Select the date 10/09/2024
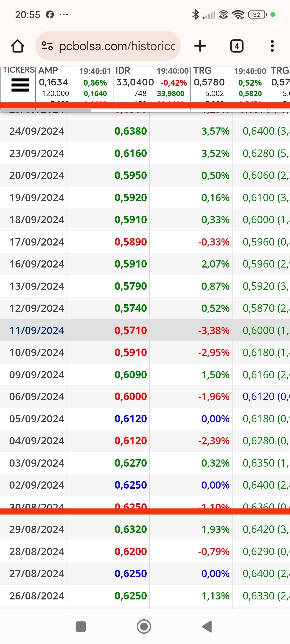This screenshot has width=290, height=644. pos(37,353)
